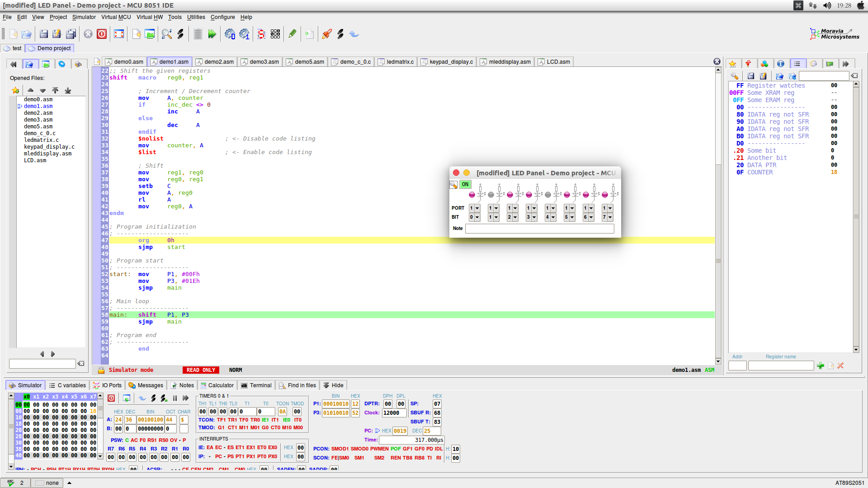Open BIT dropdown showing value 0
Screen dimensions: 868x488
pyautogui.click(x=474, y=217)
